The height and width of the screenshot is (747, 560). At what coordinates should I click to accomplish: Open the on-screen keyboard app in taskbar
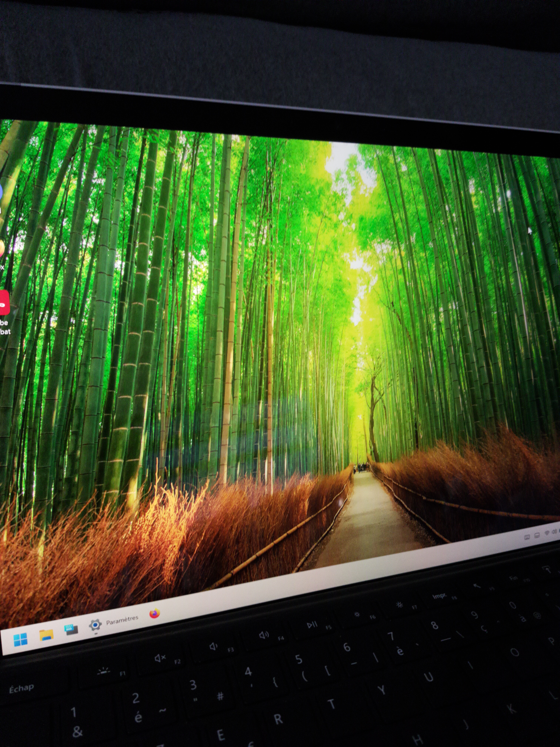pos(71,630)
